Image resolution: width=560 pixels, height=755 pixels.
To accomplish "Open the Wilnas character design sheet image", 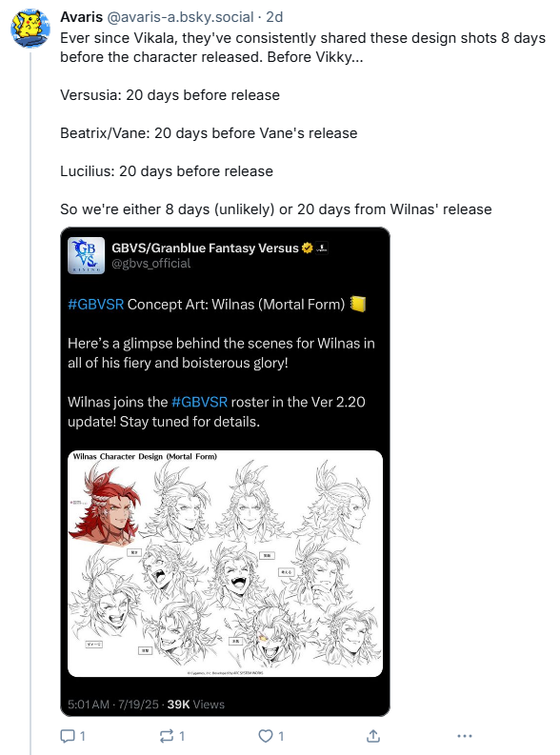I will pyautogui.click(x=226, y=564).
